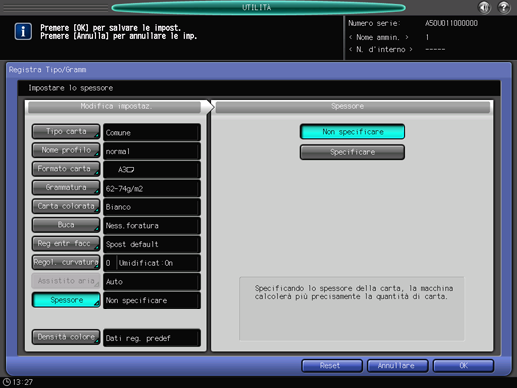517x388 pixels.
Task: Click the Ness.foratura value
Action: (152, 226)
